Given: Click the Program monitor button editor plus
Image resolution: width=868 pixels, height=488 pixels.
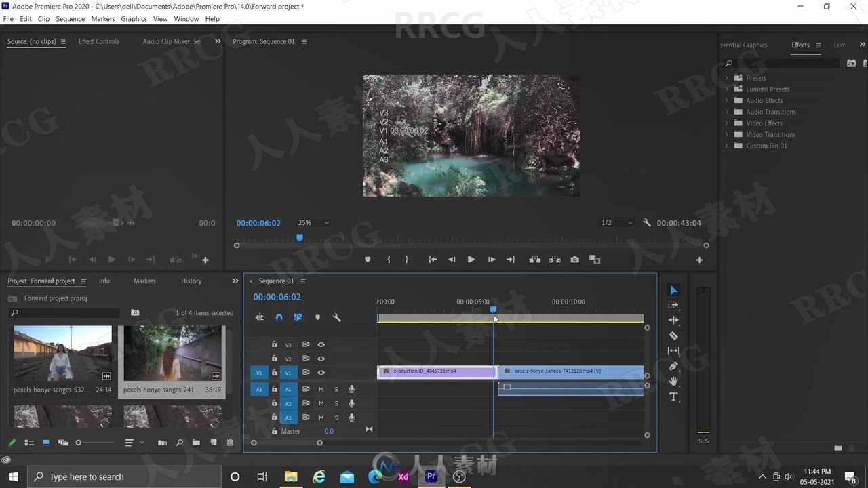Looking at the screenshot, I should (x=699, y=260).
